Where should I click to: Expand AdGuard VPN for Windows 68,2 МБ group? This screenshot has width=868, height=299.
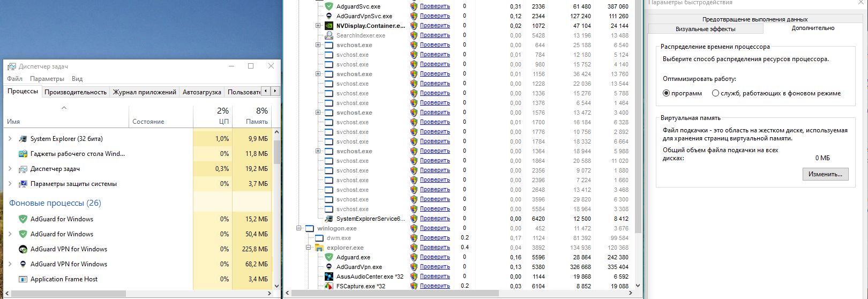pyautogui.click(x=10, y=264)
